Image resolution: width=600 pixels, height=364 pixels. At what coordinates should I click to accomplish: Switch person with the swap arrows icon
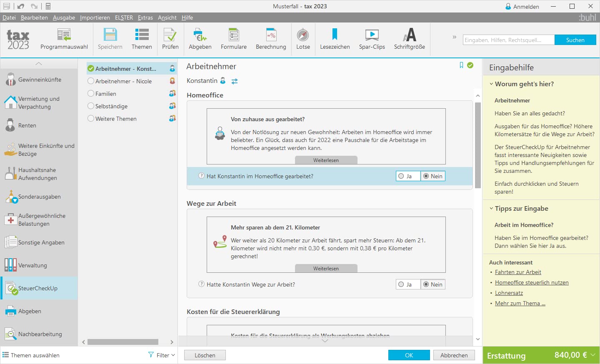(x=235, y=81)
